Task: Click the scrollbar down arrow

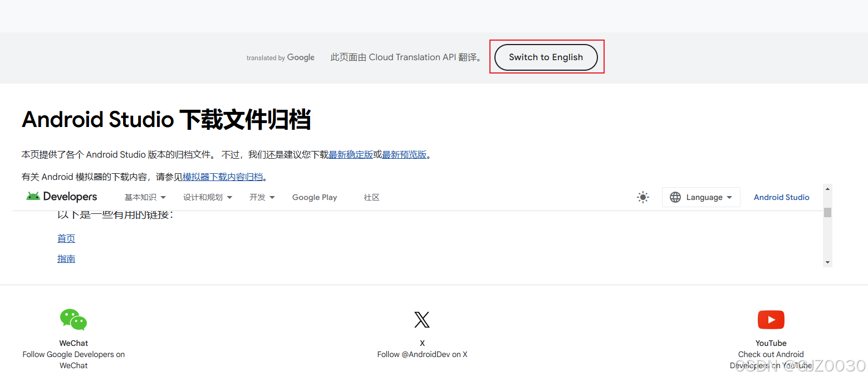Action: pos(827,262)
